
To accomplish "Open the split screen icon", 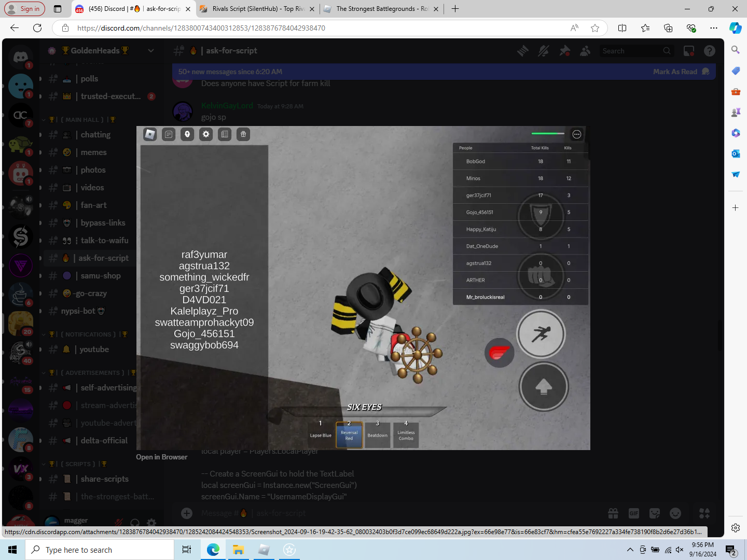I will [622, 28].
